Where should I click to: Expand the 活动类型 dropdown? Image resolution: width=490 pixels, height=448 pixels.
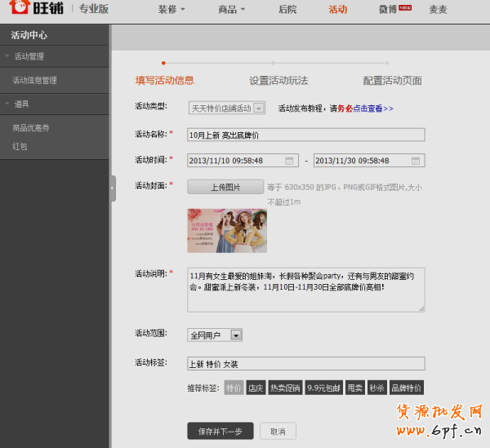click(x=259, y=108)
